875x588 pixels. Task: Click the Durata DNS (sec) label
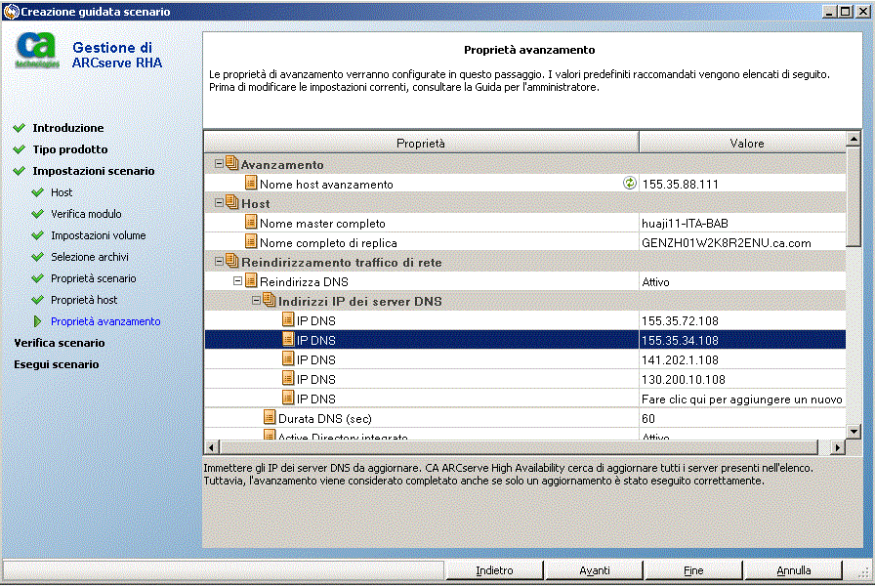pos(325,418)
